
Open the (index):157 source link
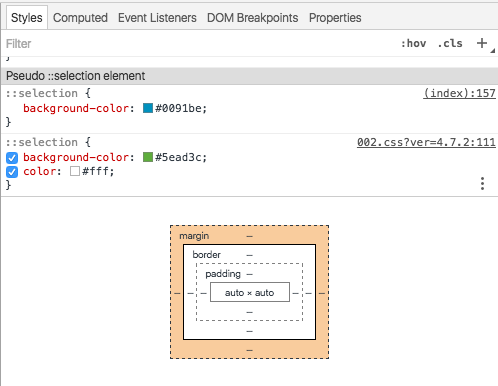tap(459, 93)
